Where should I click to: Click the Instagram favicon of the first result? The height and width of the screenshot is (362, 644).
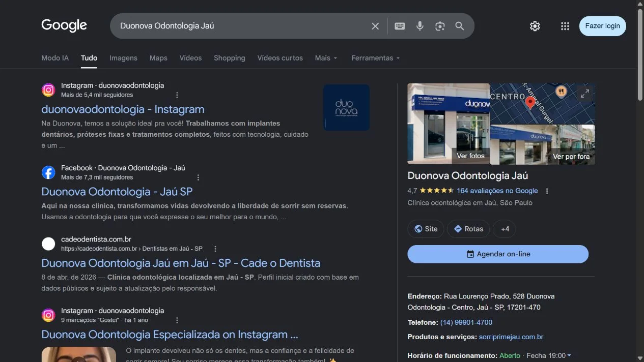pos(48,90)
